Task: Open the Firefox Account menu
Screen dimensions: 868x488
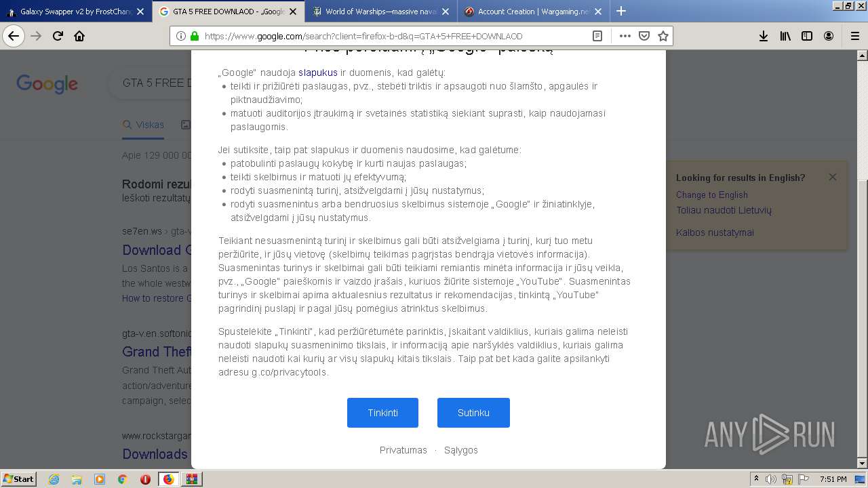Action: click(829, 36)
